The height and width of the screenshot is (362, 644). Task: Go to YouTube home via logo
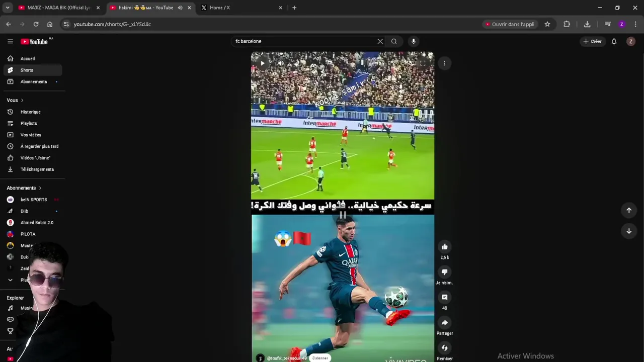(35, 41)
